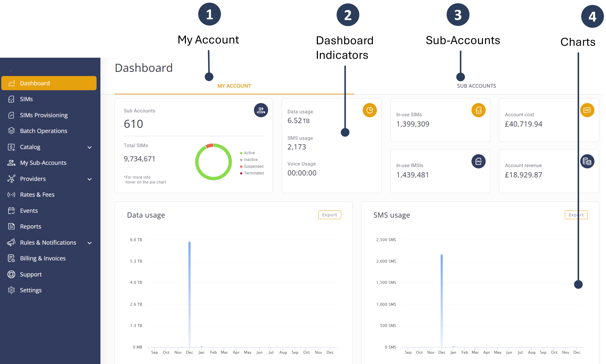Image resolution: width=606 pixels, height=364 pixels.
Task: Expand the Providers submenu arrow
Action: tap(90, 179)
